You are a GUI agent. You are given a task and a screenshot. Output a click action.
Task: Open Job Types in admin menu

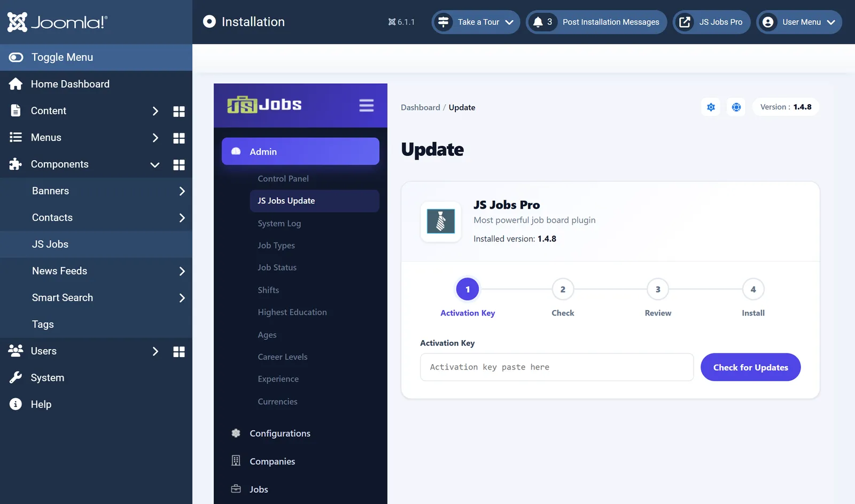click(276, 245)
